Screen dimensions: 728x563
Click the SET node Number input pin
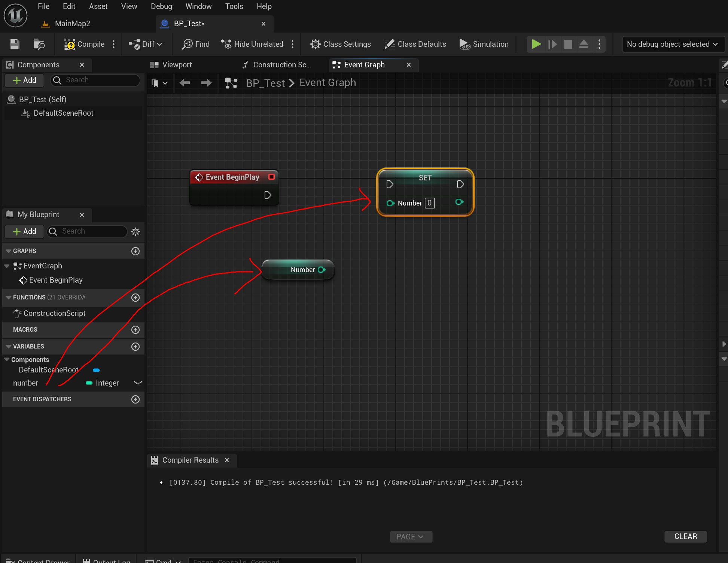click(390, 203)
